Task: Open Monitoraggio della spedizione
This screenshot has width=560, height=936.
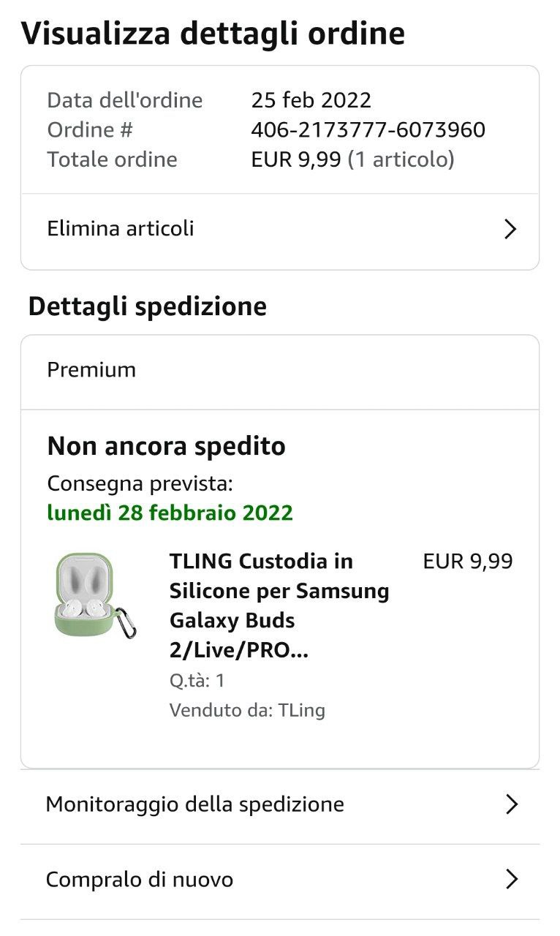Action: [194, 805]
